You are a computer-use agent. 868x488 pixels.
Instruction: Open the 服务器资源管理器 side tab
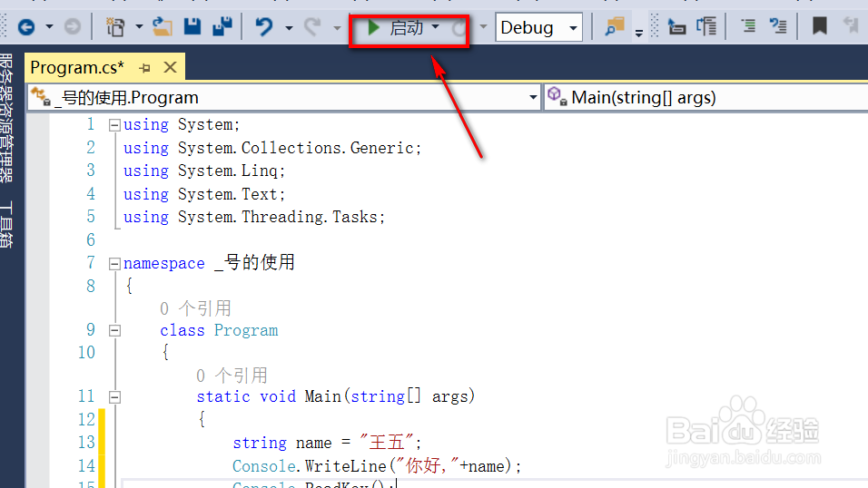click(x=6, y=118)
